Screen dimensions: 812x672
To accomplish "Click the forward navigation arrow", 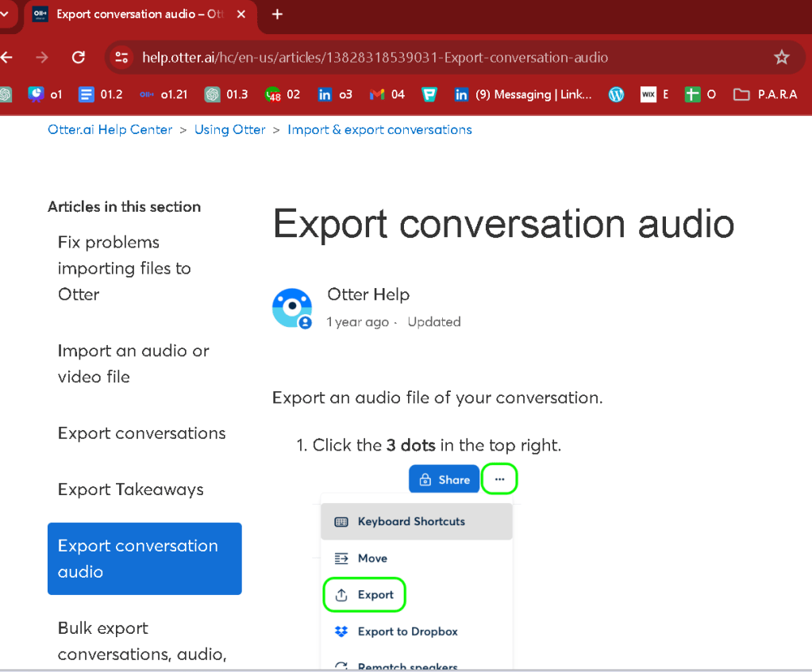I will (42, 57).
